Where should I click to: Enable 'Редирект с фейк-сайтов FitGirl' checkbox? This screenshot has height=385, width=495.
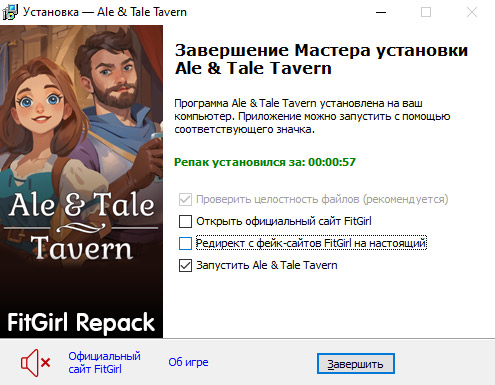[185, 243]
